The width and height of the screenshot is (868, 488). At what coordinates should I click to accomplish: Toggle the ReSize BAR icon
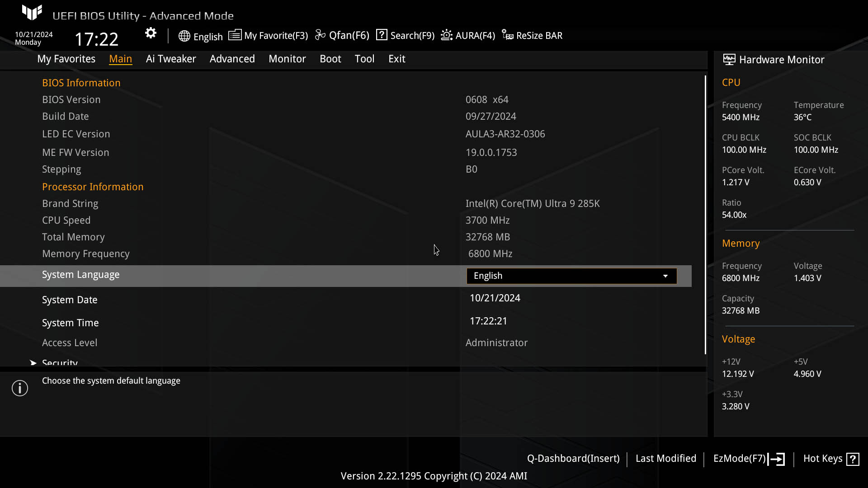(x=508, y=35)
